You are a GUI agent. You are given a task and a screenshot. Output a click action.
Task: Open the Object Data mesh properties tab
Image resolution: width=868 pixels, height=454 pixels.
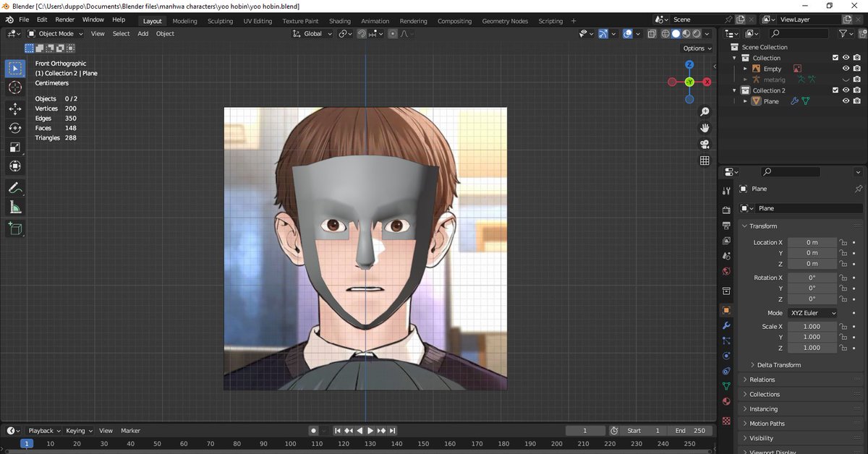point(726,386)
